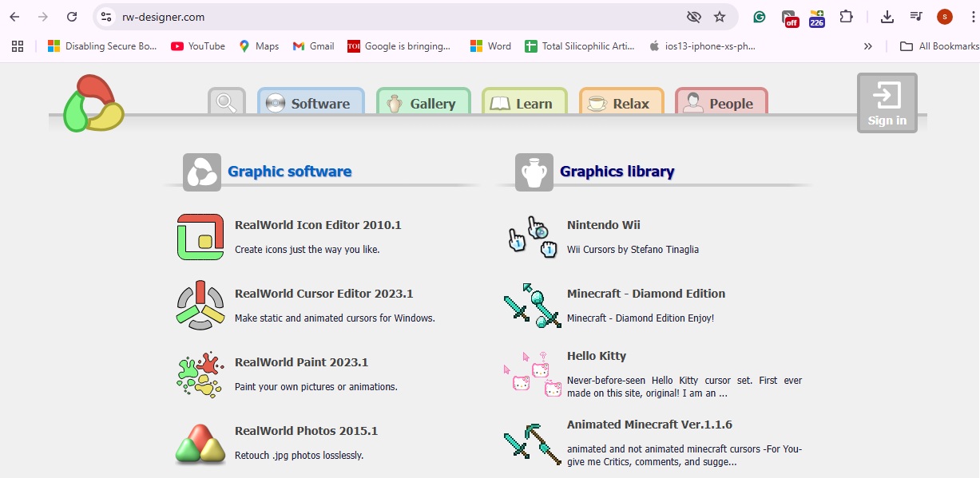Reload the rw-designer.com page
The image size is (980, 478).
click(72, 17)
